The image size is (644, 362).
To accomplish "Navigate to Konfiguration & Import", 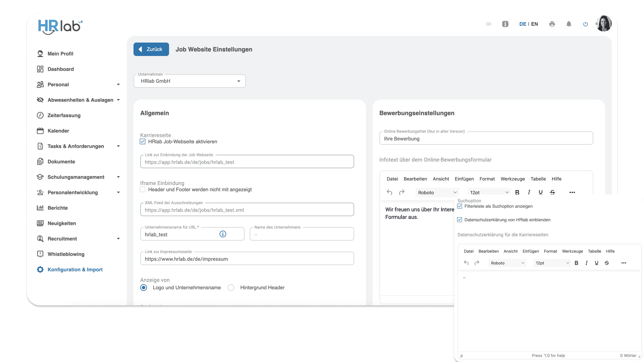I will (x=75, y=269).
